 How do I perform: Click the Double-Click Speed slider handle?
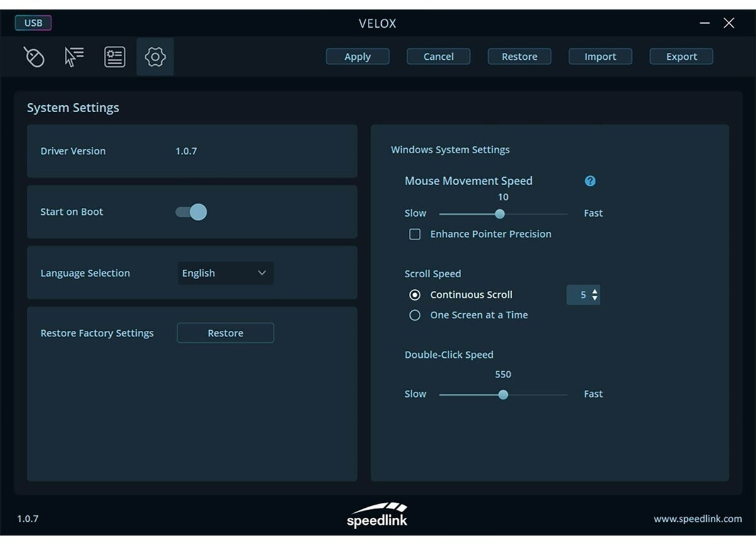pos(503,395)
